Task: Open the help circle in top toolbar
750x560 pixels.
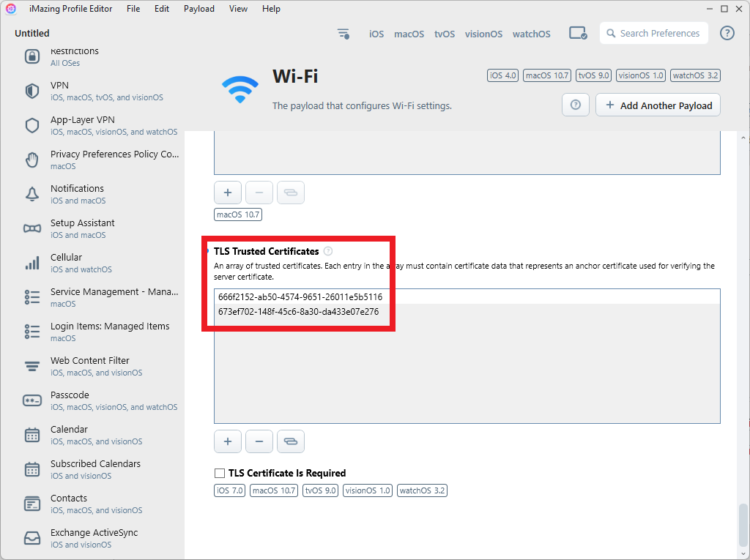Action: (x=727, y=33)
